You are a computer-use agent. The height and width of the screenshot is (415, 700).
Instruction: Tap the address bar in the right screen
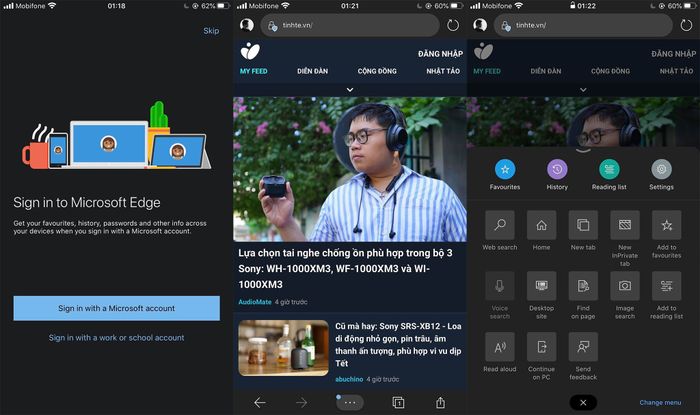pos(583,25)
